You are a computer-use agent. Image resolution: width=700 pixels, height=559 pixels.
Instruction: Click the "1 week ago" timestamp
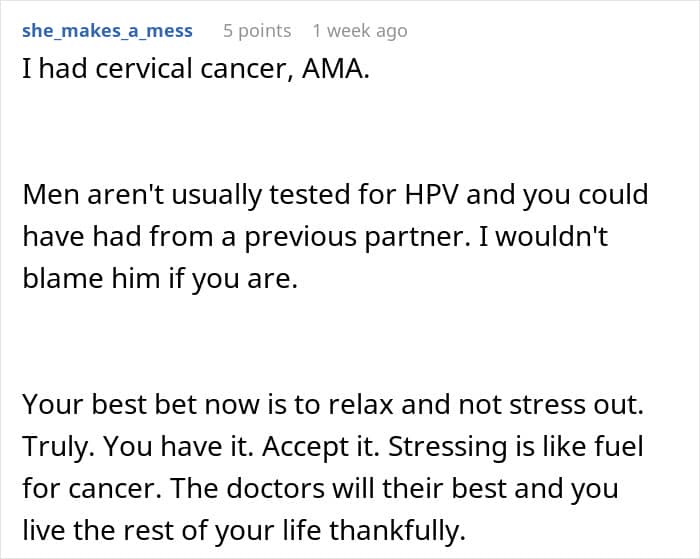click(360, 31)
